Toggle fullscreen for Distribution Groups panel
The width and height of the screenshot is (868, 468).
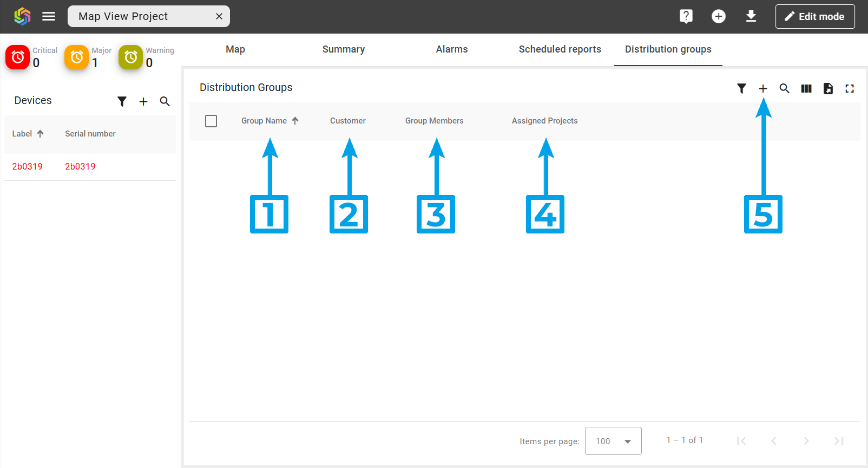coord(850,88)
